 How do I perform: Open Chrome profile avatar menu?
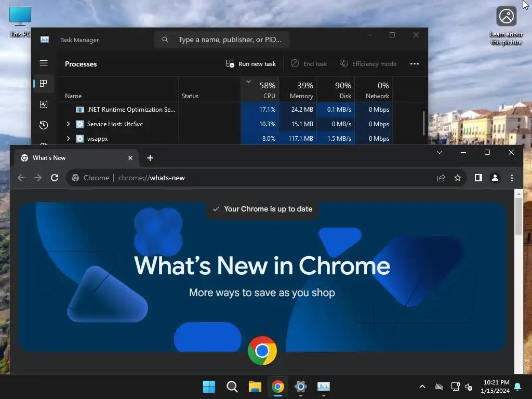point(495,178)
